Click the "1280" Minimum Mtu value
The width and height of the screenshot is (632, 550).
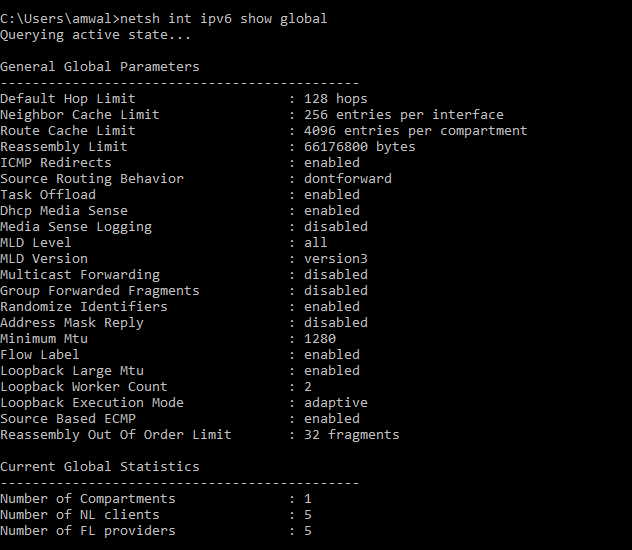(320, 339)
